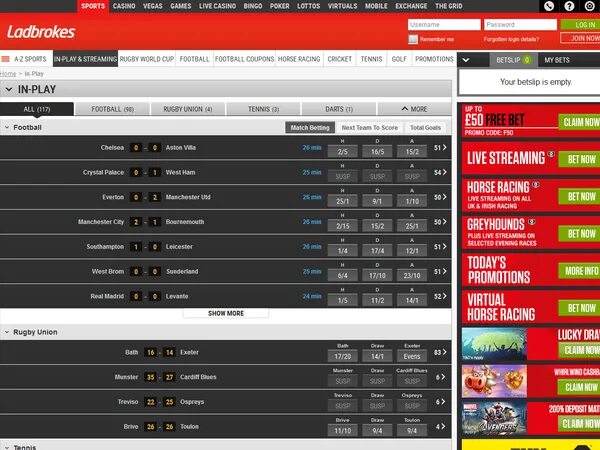Open Bath v Exeter 83 markets
This screenshot has height=450, width=600.
pyautogui.click(x=440, y=352)
